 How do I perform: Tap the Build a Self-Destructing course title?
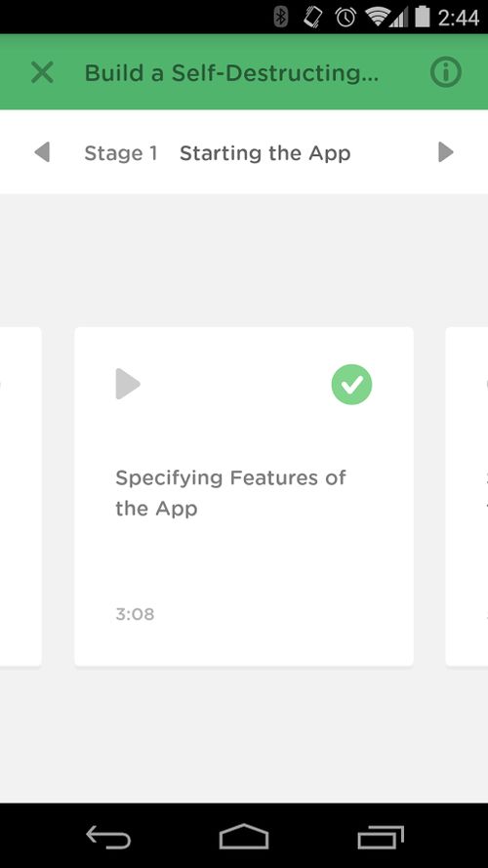[x=231, y=73]
